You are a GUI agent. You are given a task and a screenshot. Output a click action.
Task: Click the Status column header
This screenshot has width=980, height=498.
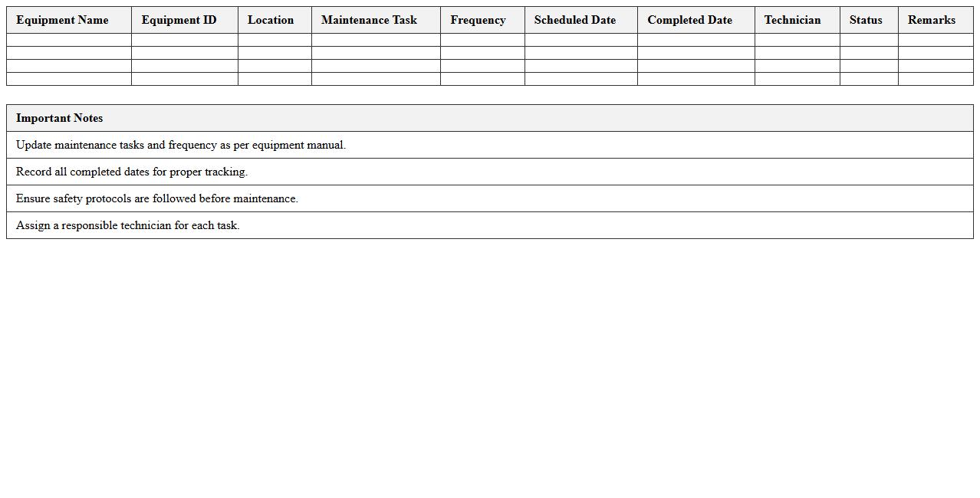click(866, 20)
